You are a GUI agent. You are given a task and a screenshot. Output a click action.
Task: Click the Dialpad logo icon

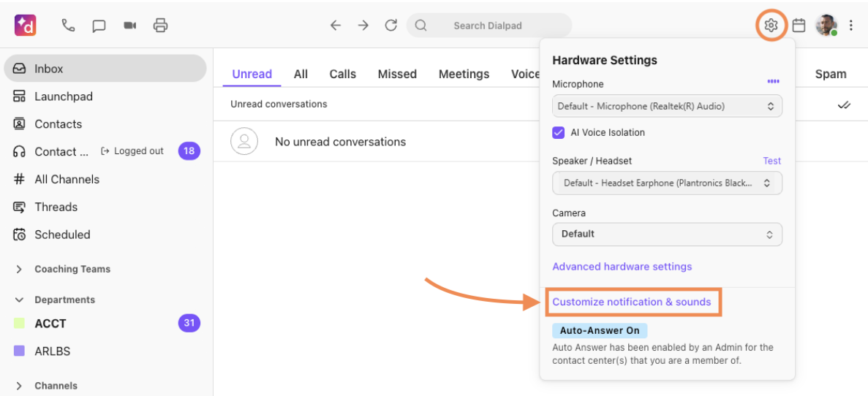click(x=26, y=26)
